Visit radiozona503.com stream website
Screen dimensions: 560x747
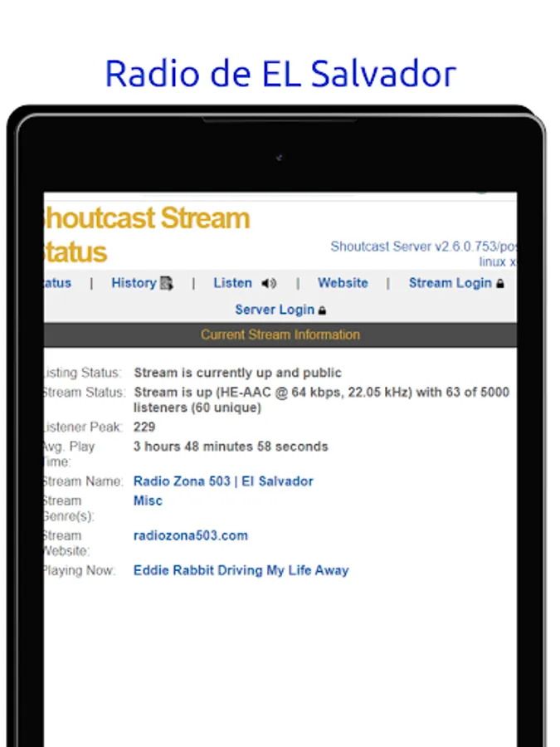(191, 535)
